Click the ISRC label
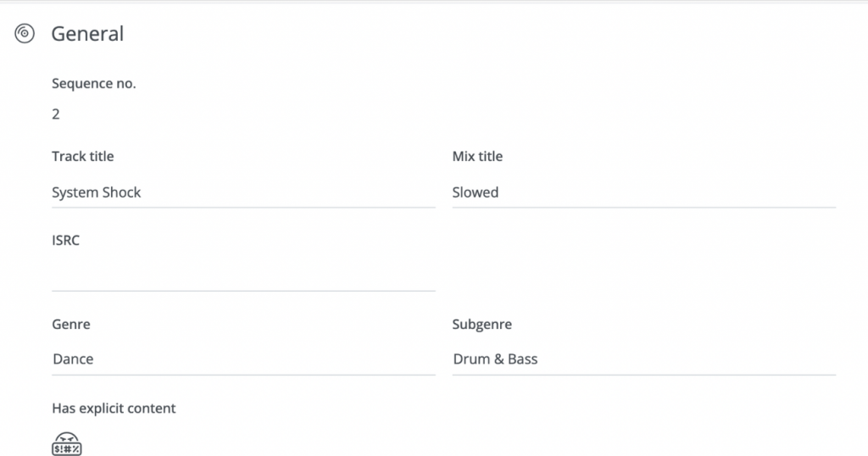This screenshot has height=456, width=868. click(x=65, y=240)
